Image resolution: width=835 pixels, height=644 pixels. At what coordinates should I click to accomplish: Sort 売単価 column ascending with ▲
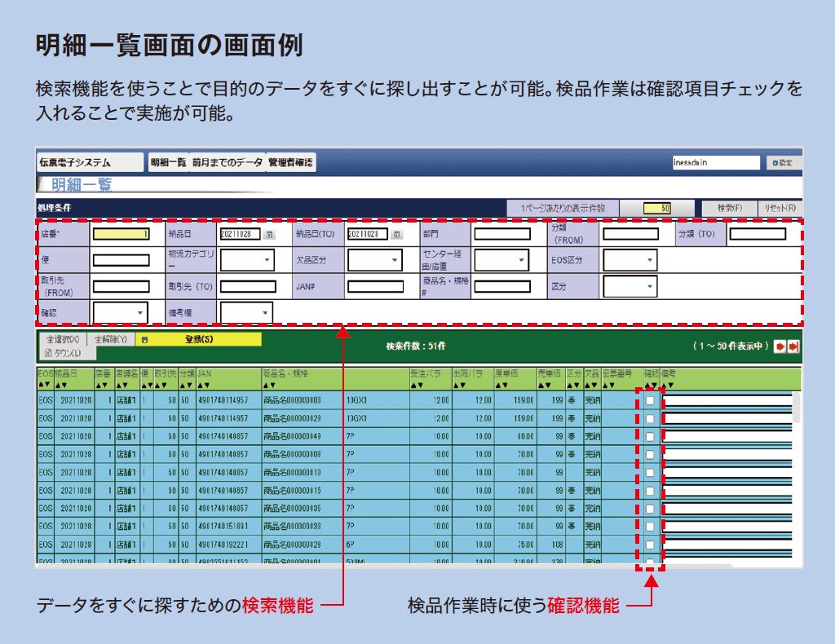click(x=541, y=385)
